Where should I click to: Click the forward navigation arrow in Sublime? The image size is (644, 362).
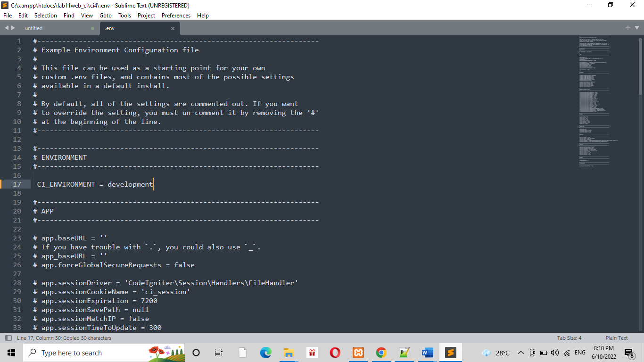pyautogui.click(x=12, y=28)
